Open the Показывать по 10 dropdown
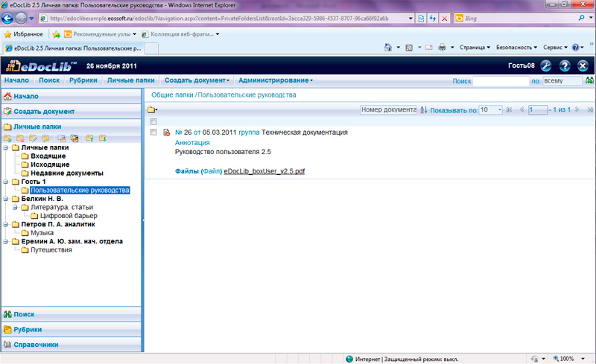 [x=491, y=110]
